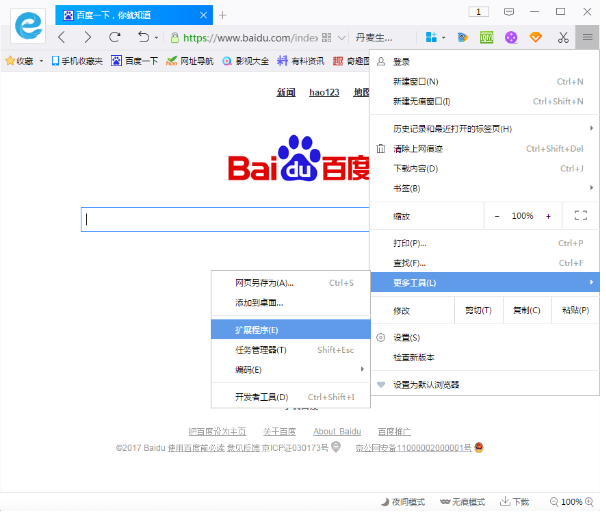Viewport: 606px width, 512px height.
Task: Select 新建窗口(N) menu item
Action: pyautogui.click(x=484, y=82)
